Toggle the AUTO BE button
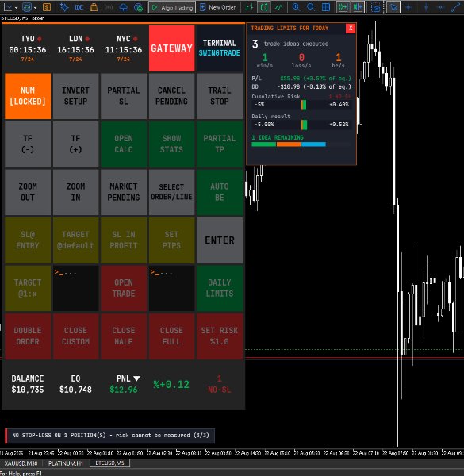The width and height of the screenshot is (464, 476). pyautogui.click(x=220, y=192)
